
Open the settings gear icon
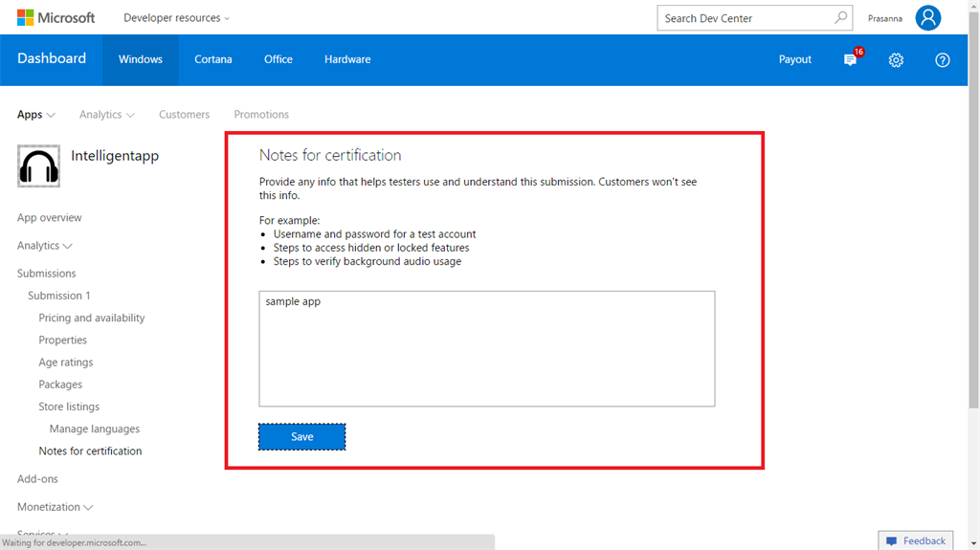[896, 60]
